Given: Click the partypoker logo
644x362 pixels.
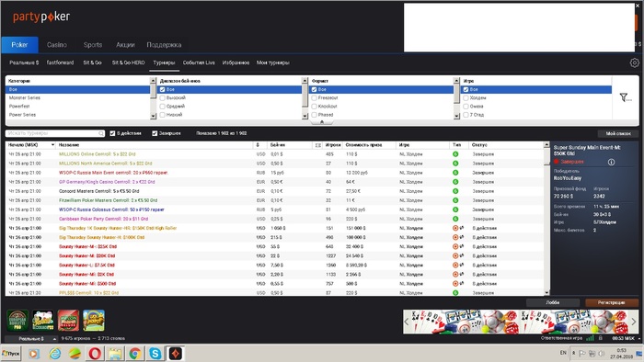Looking at the screenshot, I should pos(41,17).
